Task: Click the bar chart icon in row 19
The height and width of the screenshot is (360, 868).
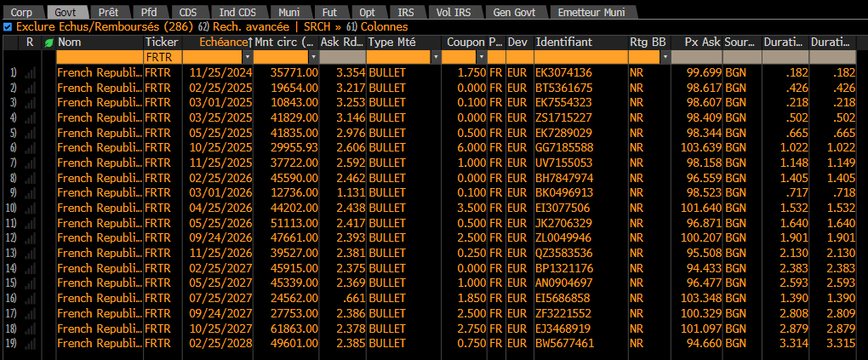Action: click(x=30, y=343)
